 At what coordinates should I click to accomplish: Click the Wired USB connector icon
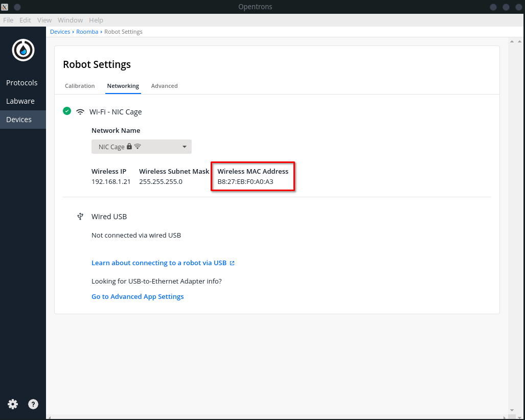click(80, 216)
